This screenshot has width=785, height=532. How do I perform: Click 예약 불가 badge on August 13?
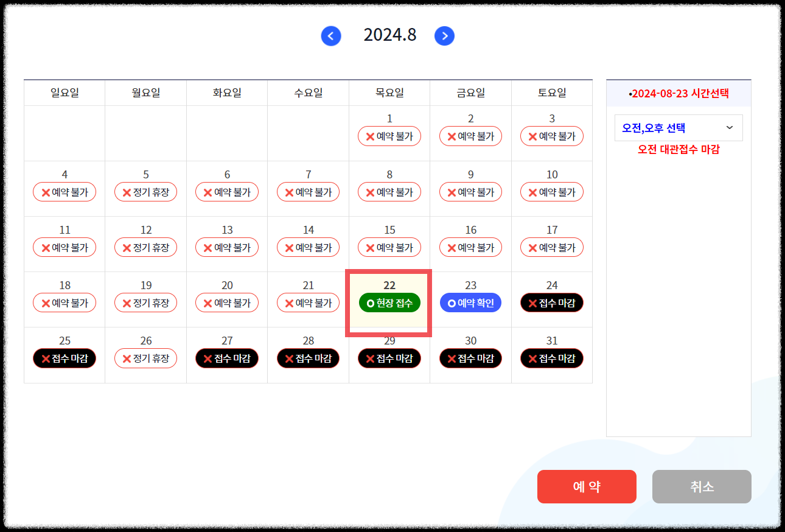pyautogui.click(x=227, y=247)
